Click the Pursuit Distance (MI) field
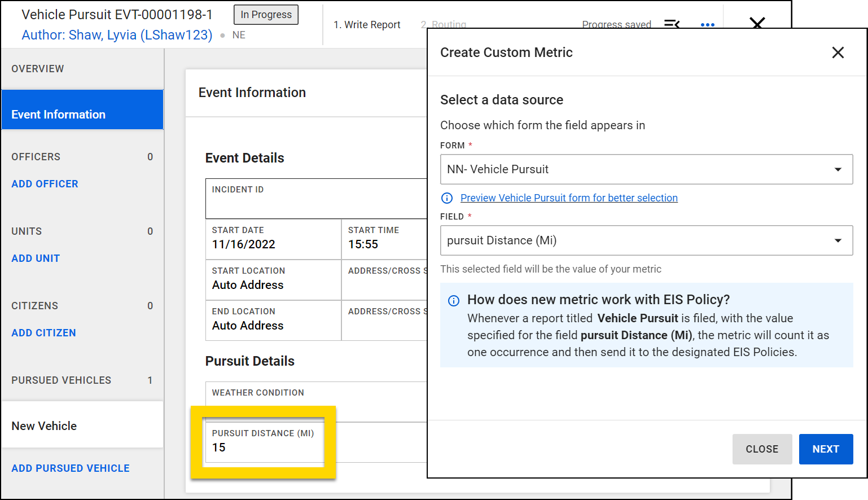The width and height of the screenshot is (868, 500). 264,441
